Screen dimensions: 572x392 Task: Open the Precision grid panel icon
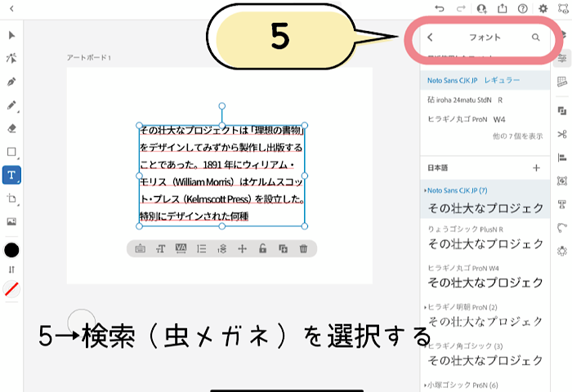pyautogui.click(x=562, y=82)
